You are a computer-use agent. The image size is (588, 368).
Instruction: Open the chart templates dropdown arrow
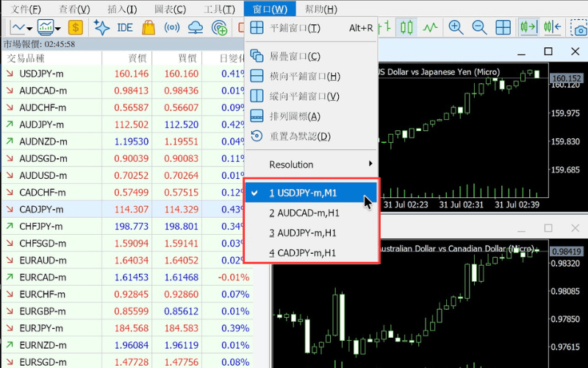[58, 28]
